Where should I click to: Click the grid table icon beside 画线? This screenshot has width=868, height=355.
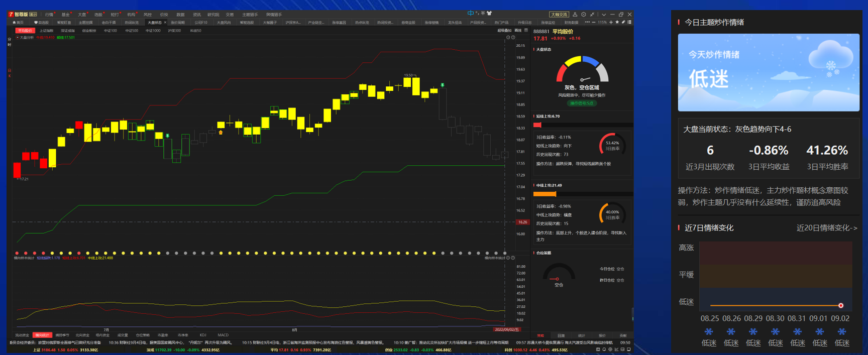pyautogui.click(x=526, y=30)
